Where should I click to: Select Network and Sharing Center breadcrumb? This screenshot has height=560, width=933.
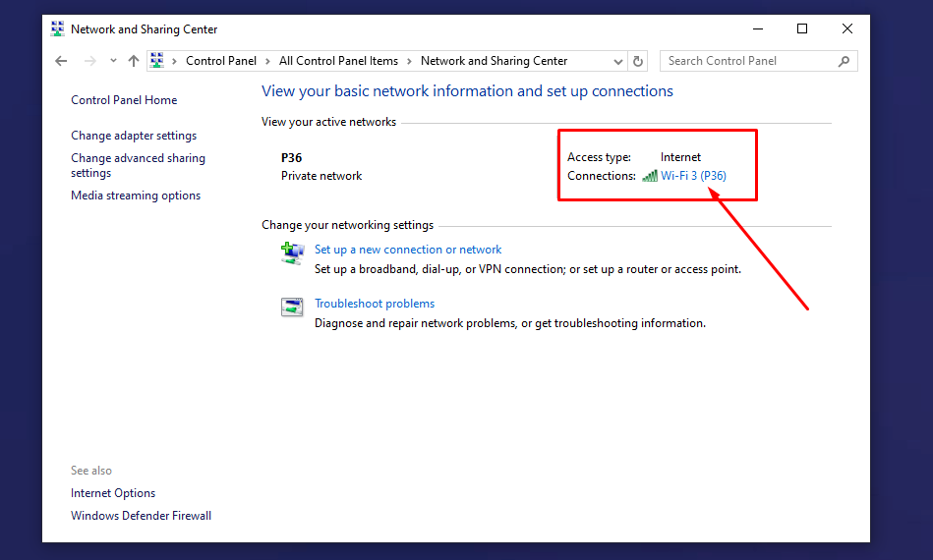pos(494,61)
